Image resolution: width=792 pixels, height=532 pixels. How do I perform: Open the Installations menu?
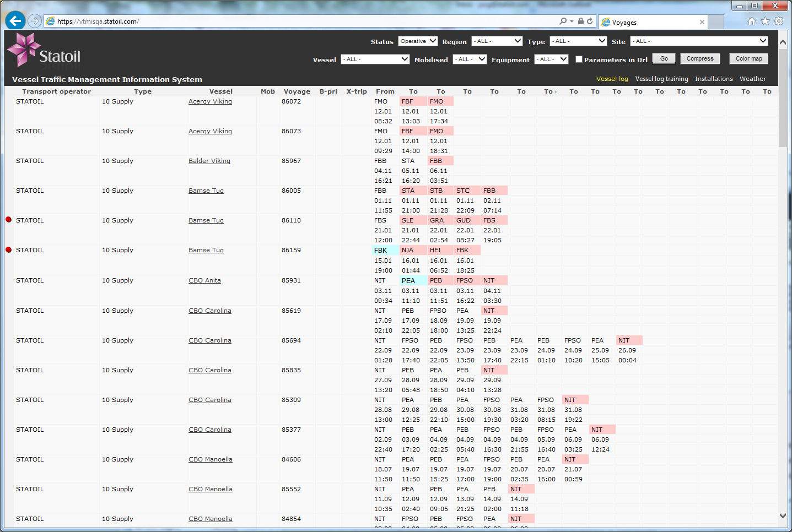coord(714,79)
